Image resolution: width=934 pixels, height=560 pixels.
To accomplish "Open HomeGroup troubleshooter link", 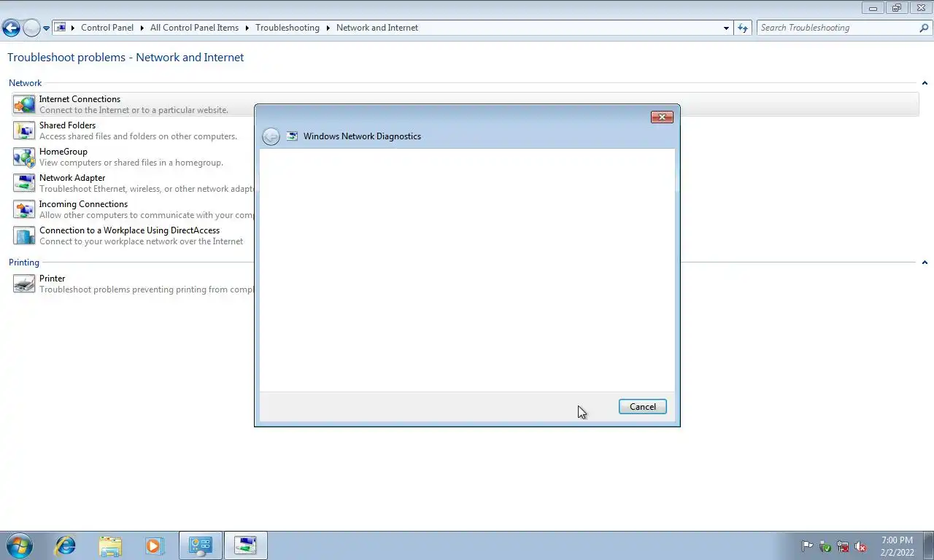I will [x=63, y=152].
